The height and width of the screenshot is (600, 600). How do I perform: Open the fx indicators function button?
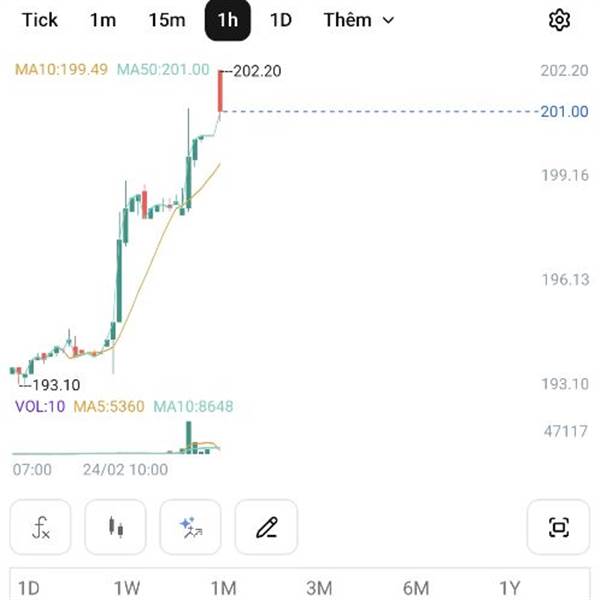pyautogui.click(x=41, y=527)
